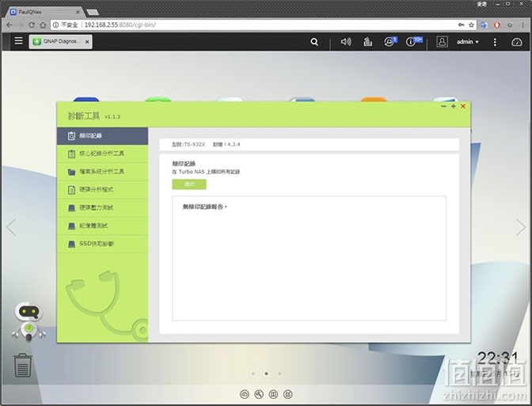Open event notifications info icon

tap(413, 41)
